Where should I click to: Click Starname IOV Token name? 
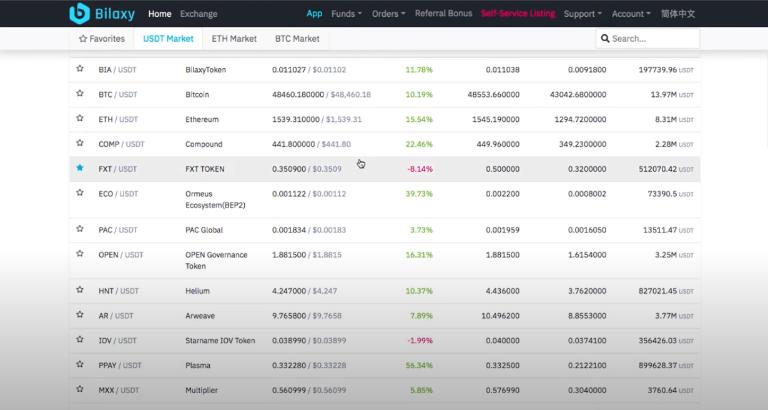tap(220, 340)
